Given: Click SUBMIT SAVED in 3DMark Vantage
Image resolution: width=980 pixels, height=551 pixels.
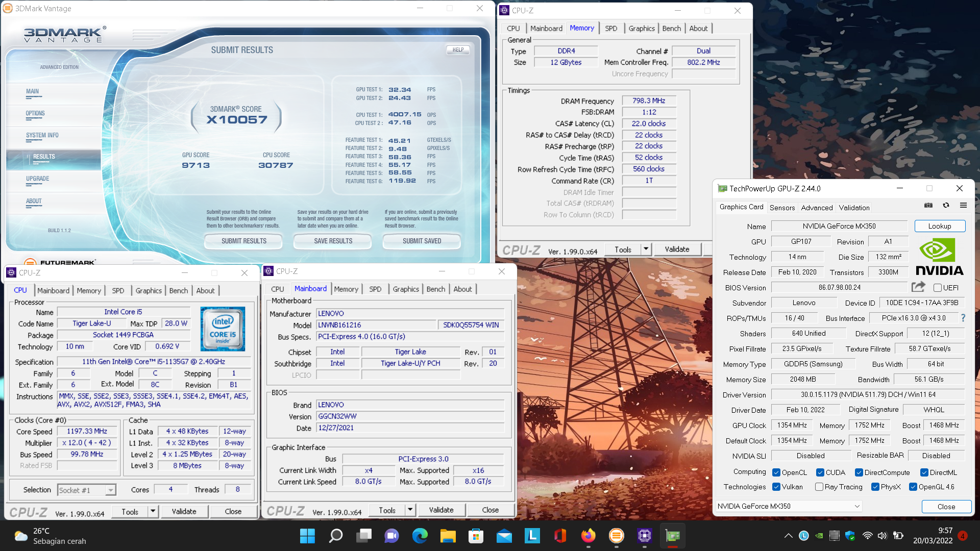Looking at the screenshot, I should 422,241.
